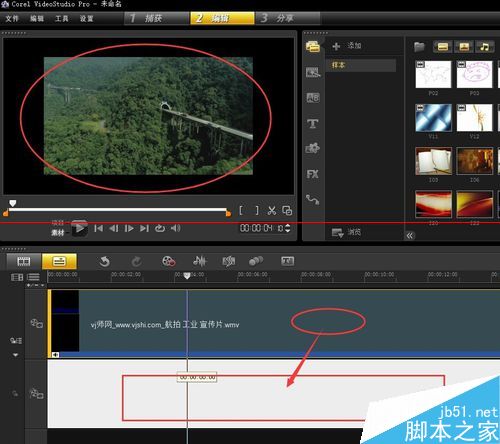Viewport: 500px width, 444px height.
Task: Open the Subtitle Editor icon
Action: [x=288, y=261]
